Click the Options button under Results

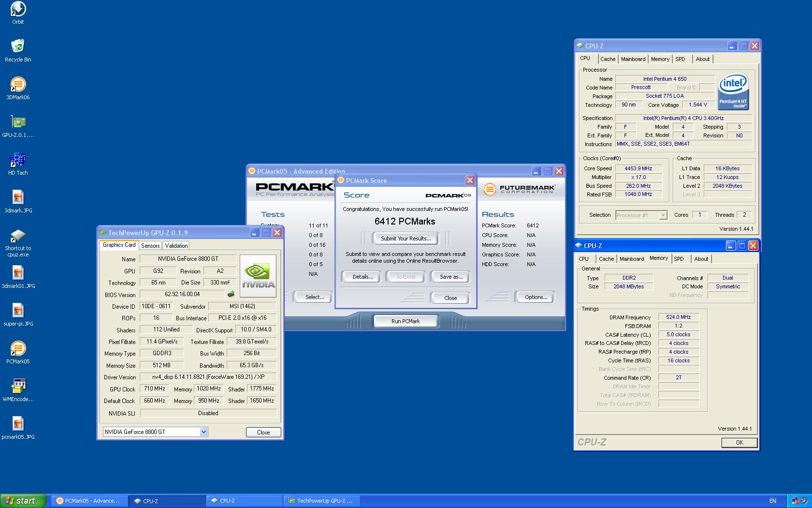(536, 297)
